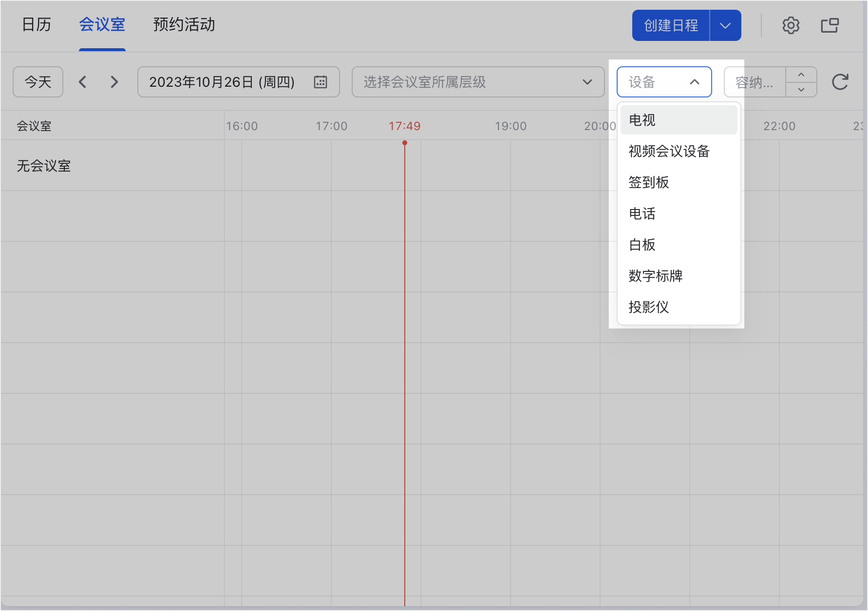The image size is (868, 611).
Task: Click the 创建日程 button
Action: pyautogui.click(x=671, y=25)
